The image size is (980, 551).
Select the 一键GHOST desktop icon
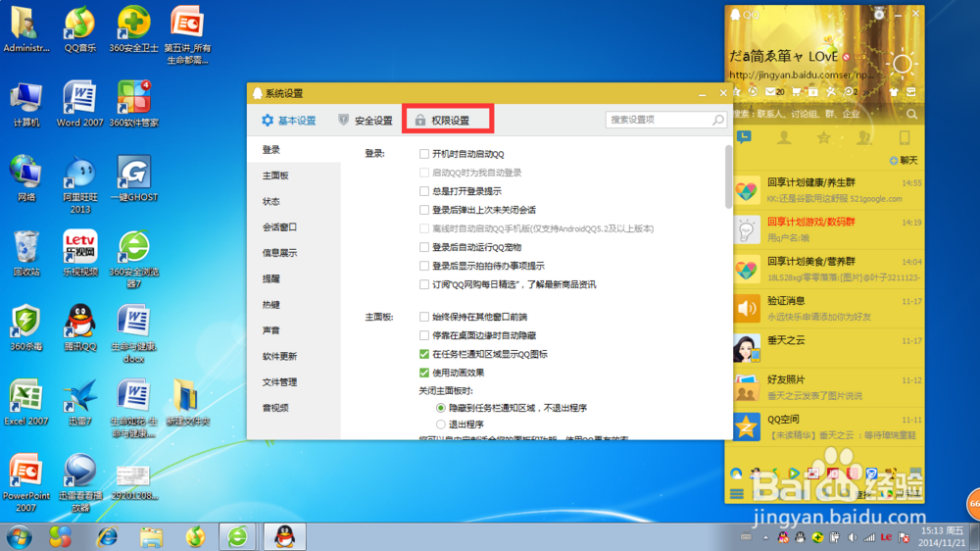click(133, 178)
